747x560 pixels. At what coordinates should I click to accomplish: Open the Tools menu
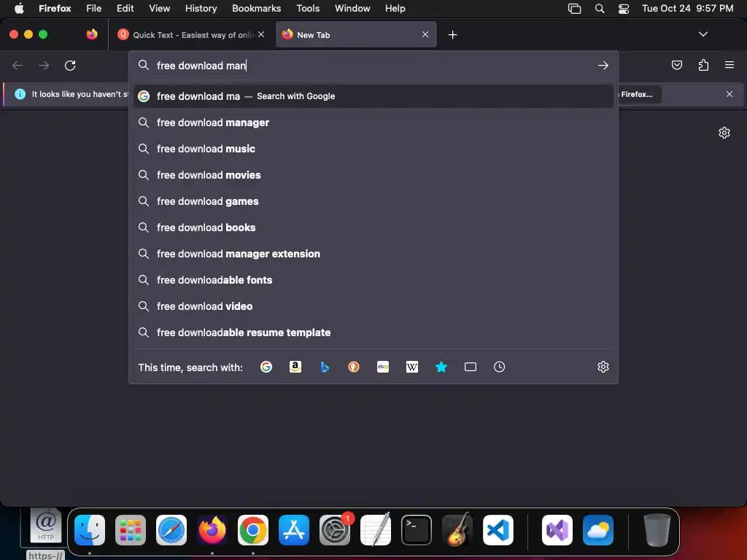[308, 8]
